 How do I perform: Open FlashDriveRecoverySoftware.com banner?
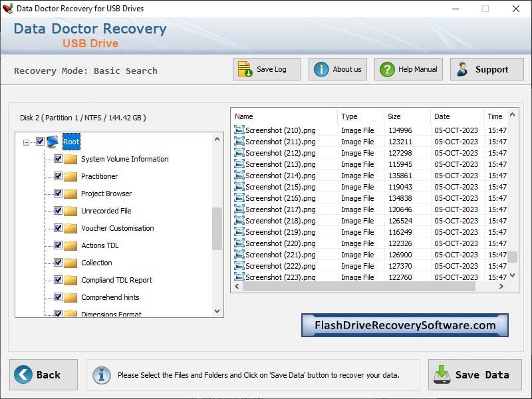click(406, 325)
